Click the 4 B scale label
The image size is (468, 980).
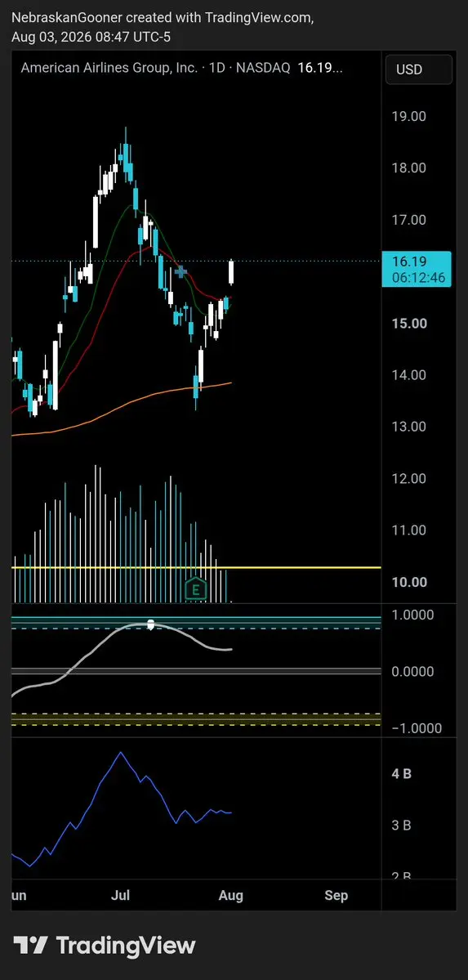(401, 774)
